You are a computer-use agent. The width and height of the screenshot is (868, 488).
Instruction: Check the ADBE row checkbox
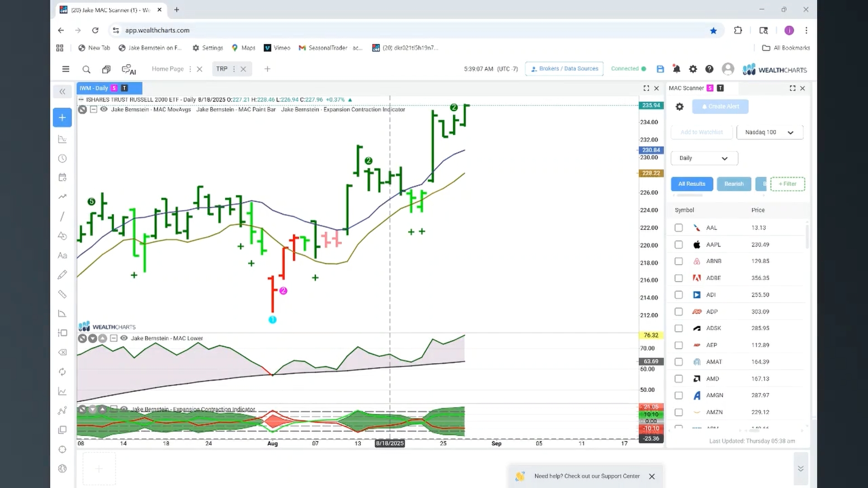(x=679, y=278)
